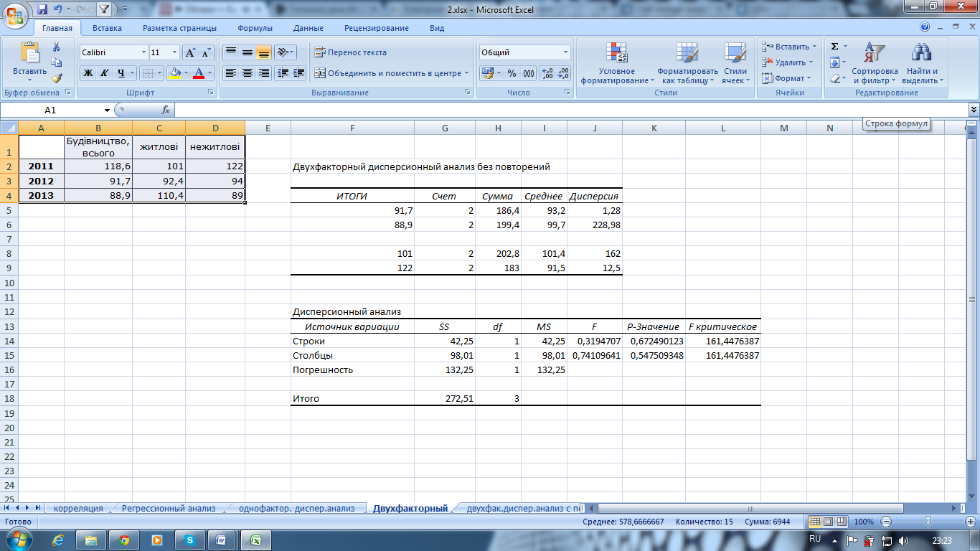980x551 pixels.
Task: Open Стили ячеек gallery
Action: point(735,63)
